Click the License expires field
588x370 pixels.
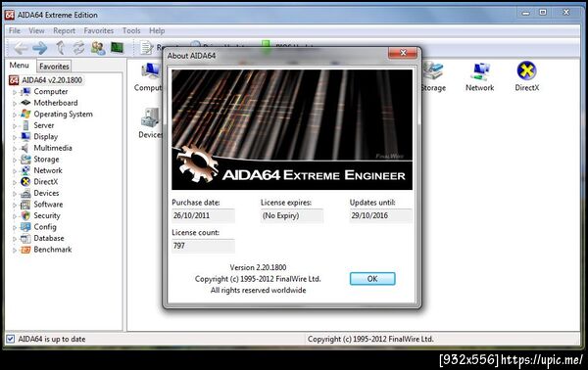(x=292, y=215)
